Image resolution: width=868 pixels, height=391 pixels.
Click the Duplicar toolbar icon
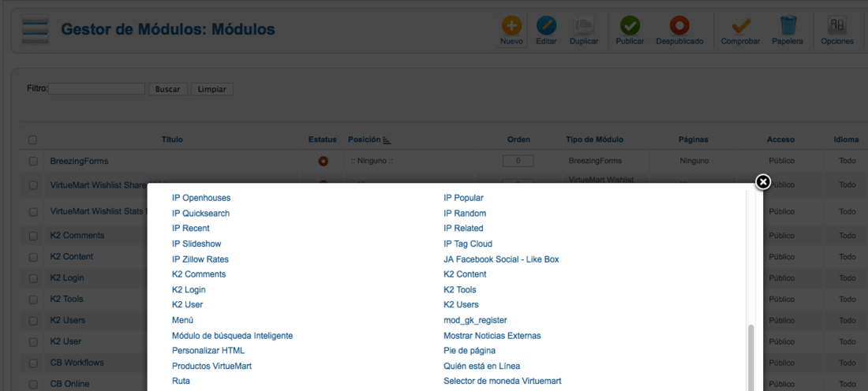(x=584, y=25)
